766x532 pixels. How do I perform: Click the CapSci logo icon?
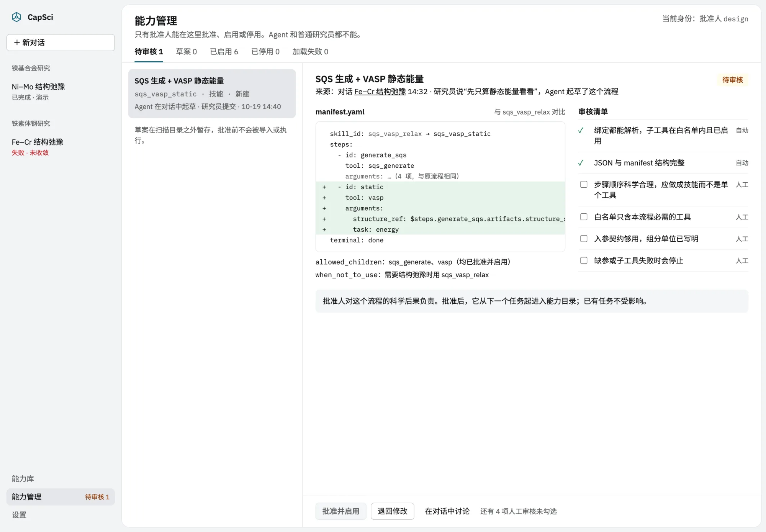[16, 17]
